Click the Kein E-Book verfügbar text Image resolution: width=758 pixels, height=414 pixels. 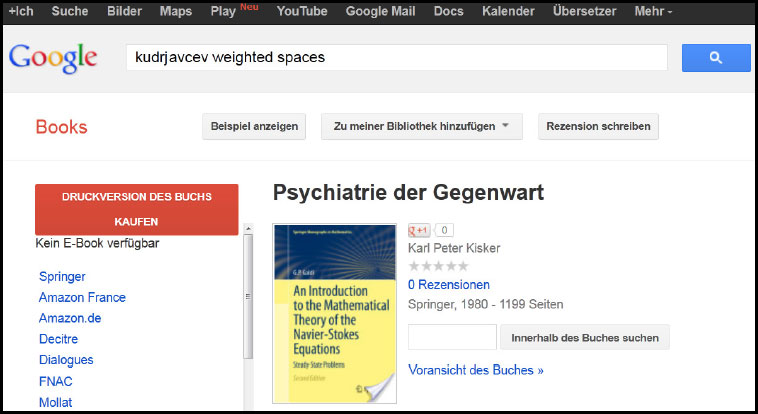click(97, 243)
